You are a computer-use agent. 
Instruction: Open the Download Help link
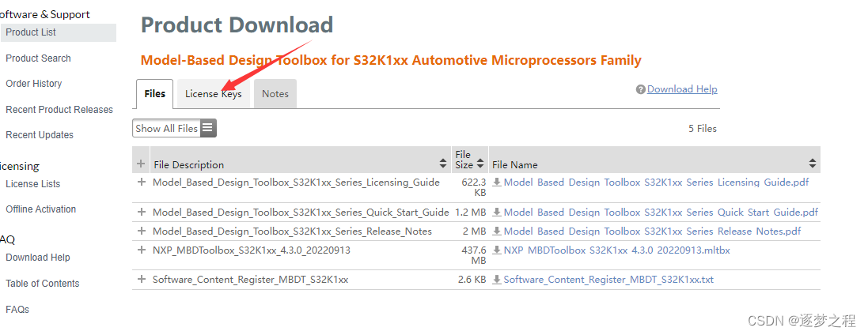click(x=681, y=89)
